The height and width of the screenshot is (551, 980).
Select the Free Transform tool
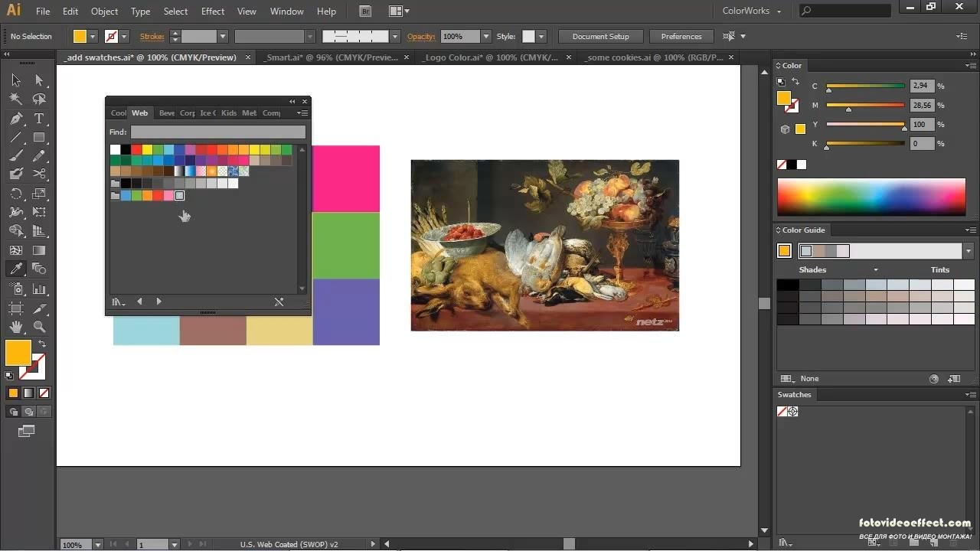(39, 212)
